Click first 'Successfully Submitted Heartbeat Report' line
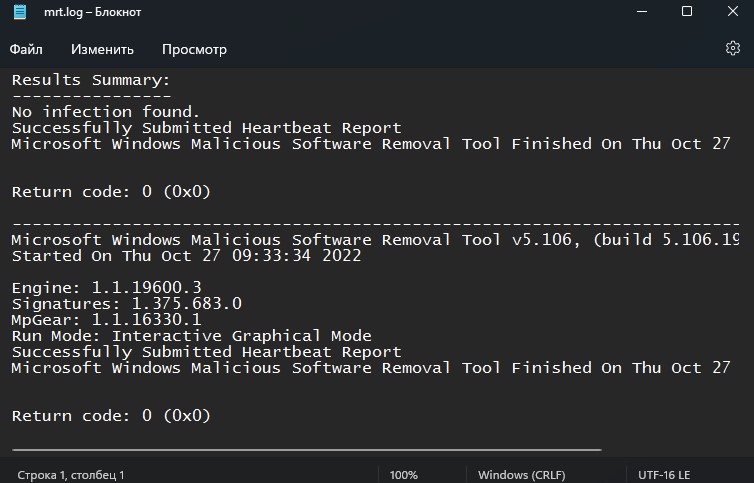754x483 pixels. click(x=206, y=128)
